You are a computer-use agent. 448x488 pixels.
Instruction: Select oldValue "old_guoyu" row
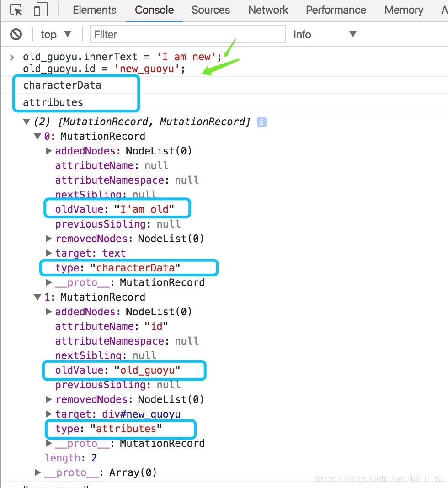point(117,371)
